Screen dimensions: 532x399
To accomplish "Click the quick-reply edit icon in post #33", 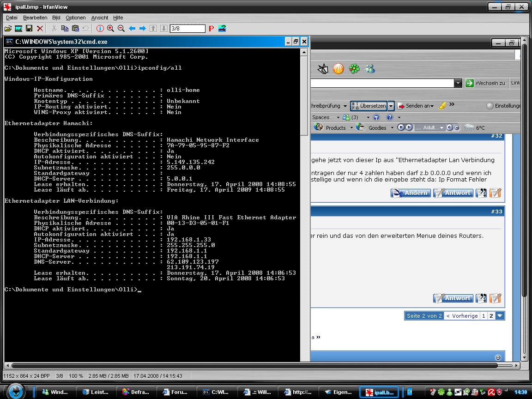I will 496,298.
